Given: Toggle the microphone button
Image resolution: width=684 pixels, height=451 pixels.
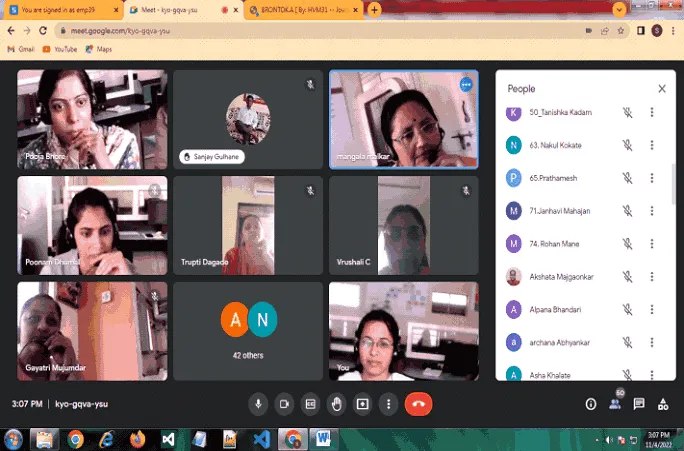Looking at the screenshot, I should click(x=258, y=404).
